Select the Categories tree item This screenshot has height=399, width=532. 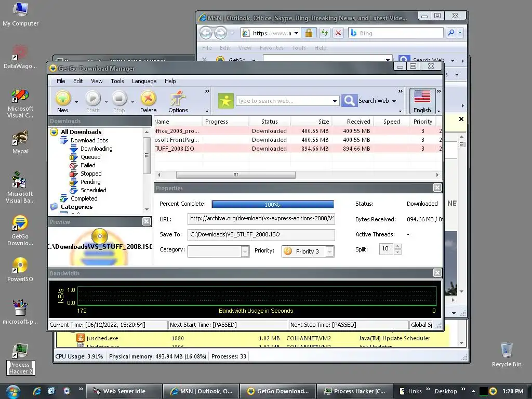click(x=77, y=207)
